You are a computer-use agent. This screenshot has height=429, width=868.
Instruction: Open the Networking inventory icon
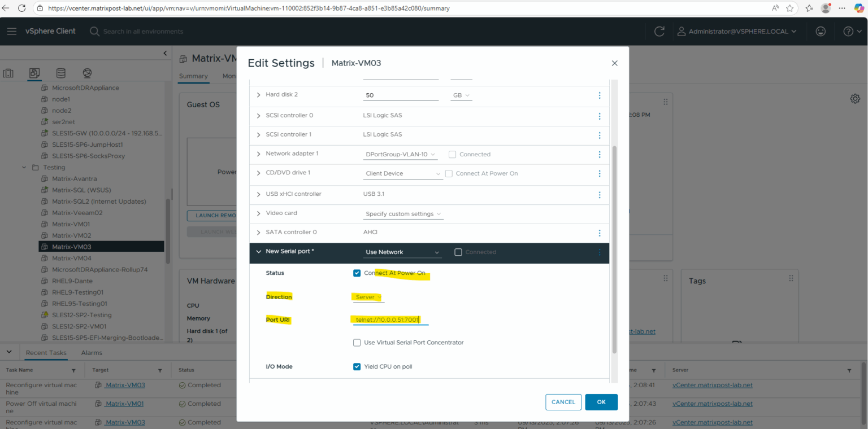coord(86,73)
